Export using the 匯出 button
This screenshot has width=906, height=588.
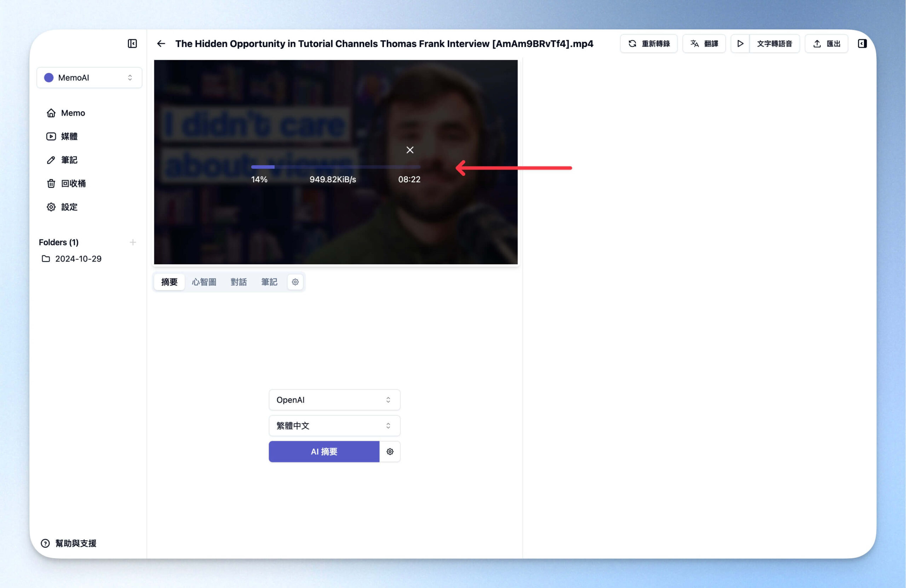coord(826,44)
